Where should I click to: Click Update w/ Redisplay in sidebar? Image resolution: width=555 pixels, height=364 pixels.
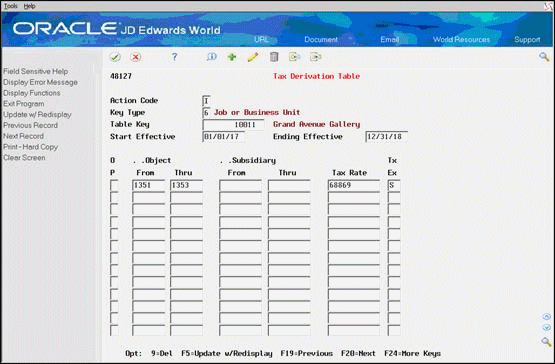click(x=37, y=114)
